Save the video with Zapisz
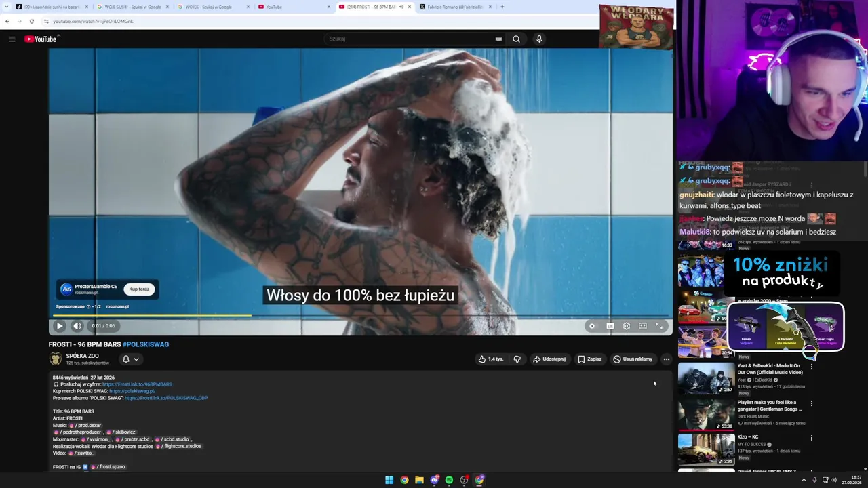Viewport: 868px width, 488px height. (x=589, y=359)
